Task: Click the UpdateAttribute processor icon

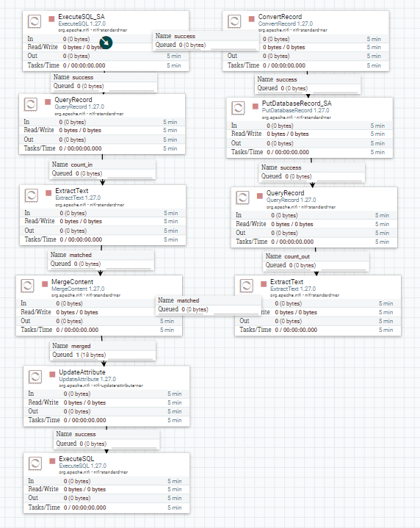Action: 35,377
